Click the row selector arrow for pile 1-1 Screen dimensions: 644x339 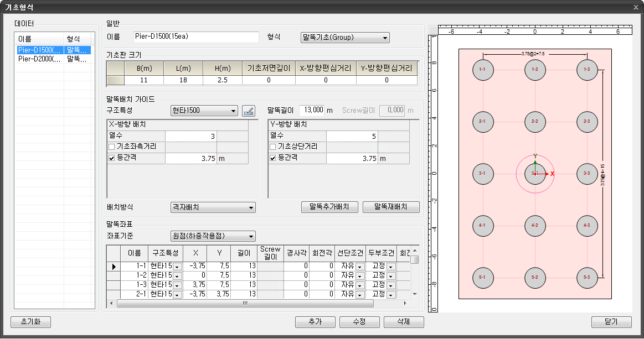[114, 267]
